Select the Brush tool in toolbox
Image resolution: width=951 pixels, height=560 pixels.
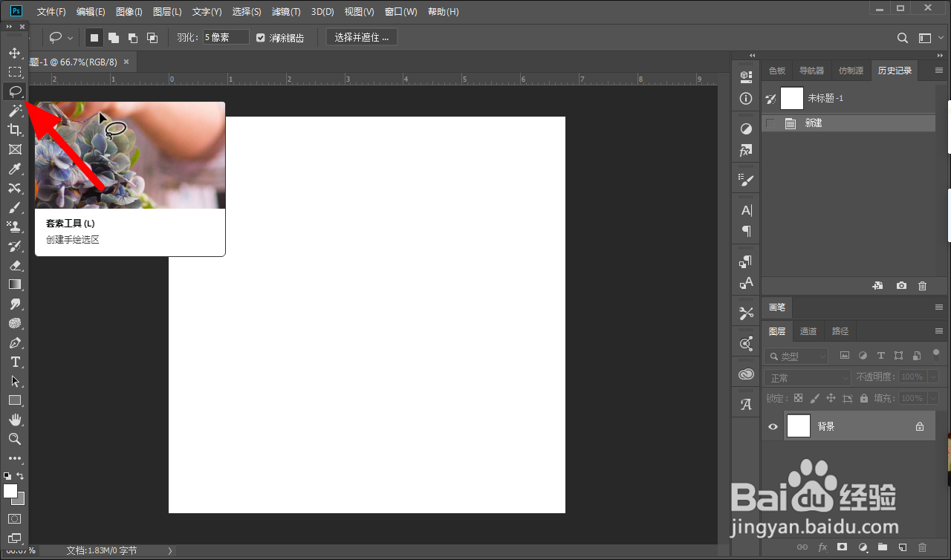tap(14, 208)
